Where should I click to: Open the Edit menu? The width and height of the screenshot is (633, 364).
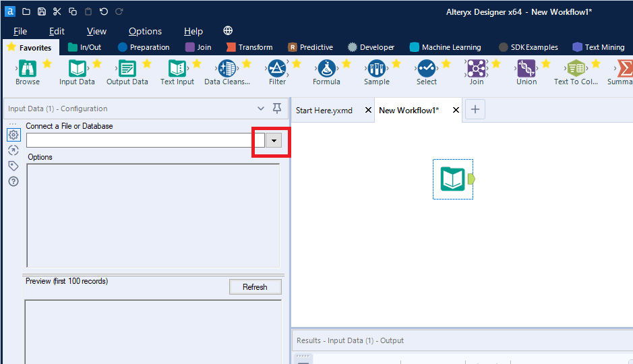coord(57,31)
